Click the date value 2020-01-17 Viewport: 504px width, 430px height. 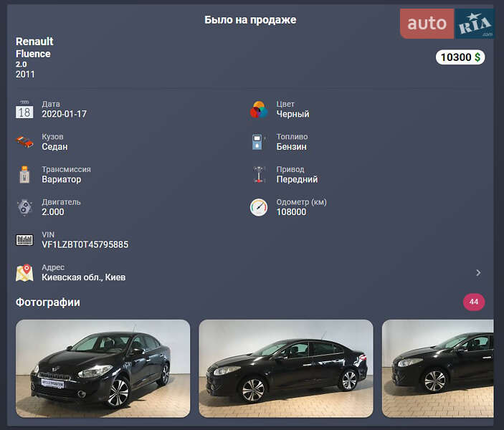64,114
